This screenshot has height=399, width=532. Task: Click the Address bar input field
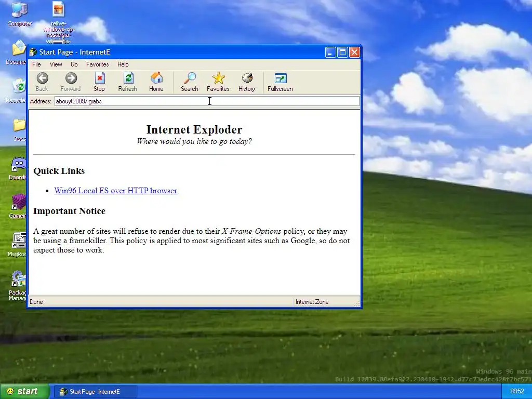pos(207,101)
